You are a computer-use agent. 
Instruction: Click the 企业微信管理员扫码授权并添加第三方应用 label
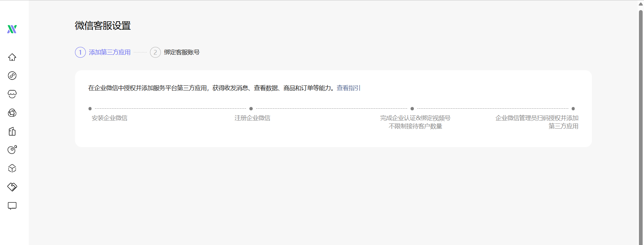(x=537, y=122)
